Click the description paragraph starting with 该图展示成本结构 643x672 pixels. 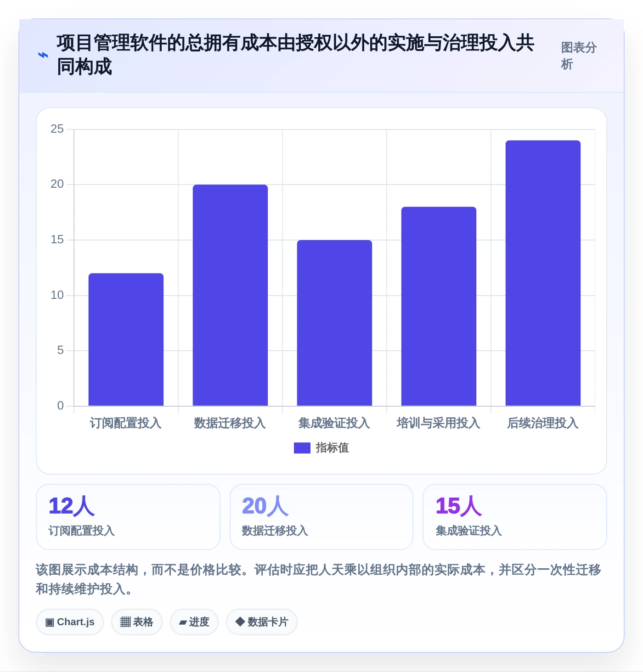[318, 579]
